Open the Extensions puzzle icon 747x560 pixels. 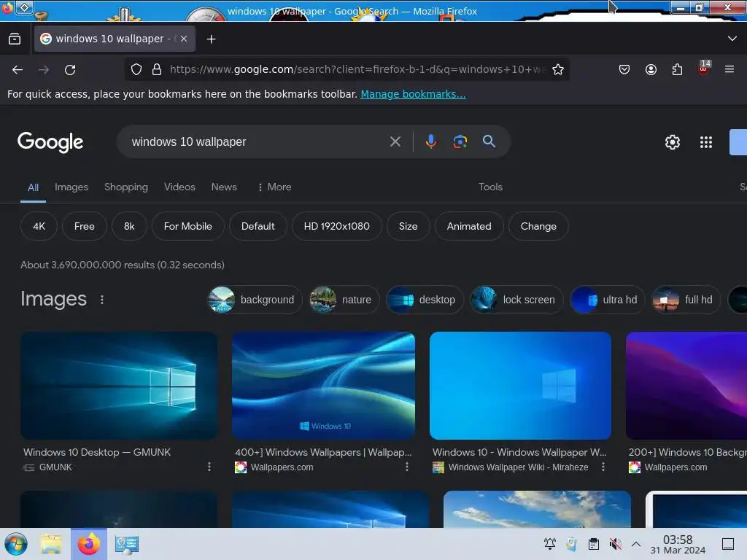pyautogui.click(x=677, y=69)
